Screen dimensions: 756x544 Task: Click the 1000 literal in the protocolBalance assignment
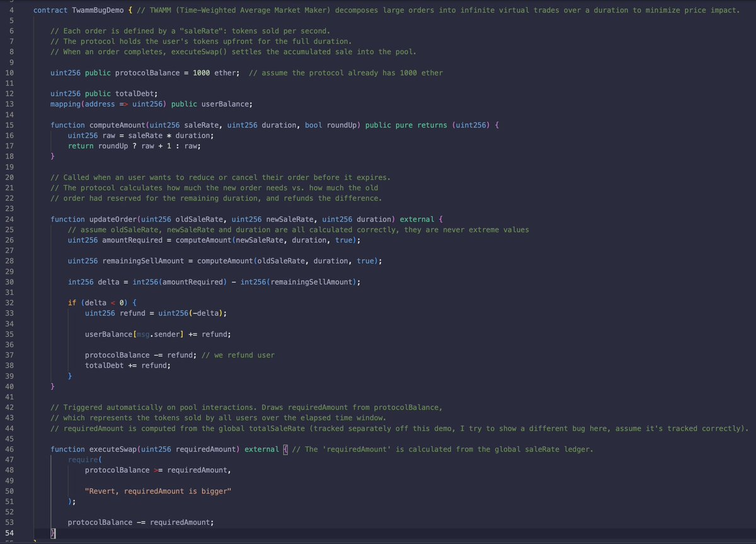202,73
